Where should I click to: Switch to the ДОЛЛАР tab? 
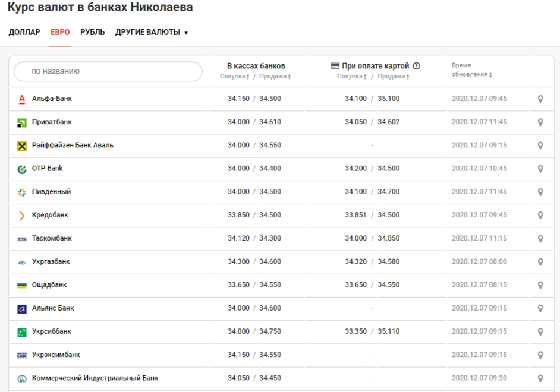click(24, 33)
